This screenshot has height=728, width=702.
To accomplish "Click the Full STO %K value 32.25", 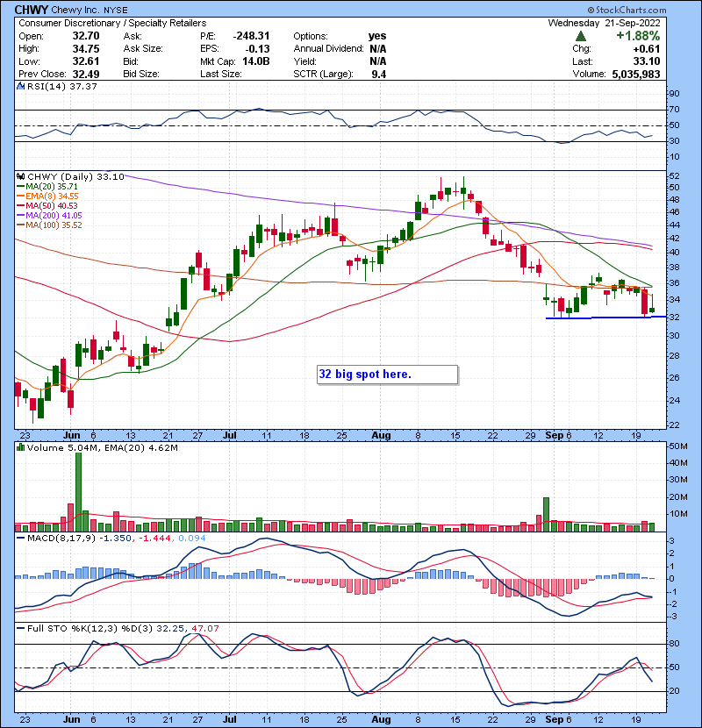I will pos(170,629).
